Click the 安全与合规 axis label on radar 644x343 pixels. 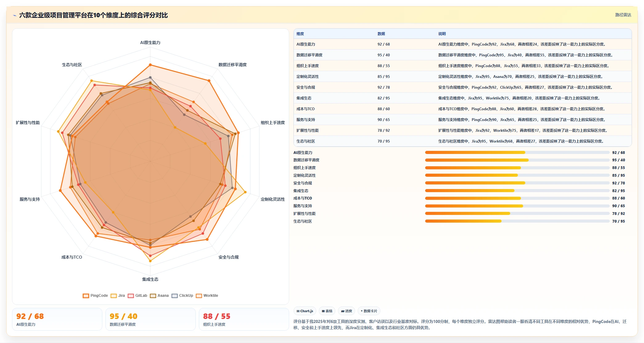[228, 257]
